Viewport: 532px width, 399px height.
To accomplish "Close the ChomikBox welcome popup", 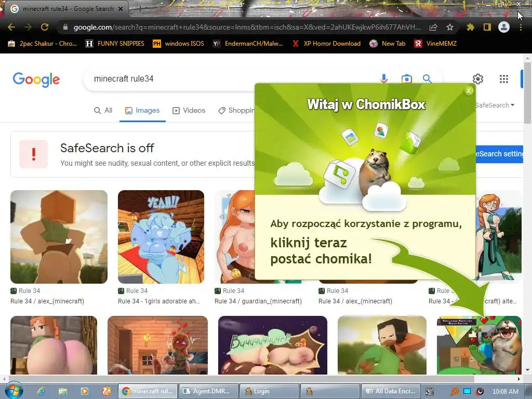I will point(469,90).
